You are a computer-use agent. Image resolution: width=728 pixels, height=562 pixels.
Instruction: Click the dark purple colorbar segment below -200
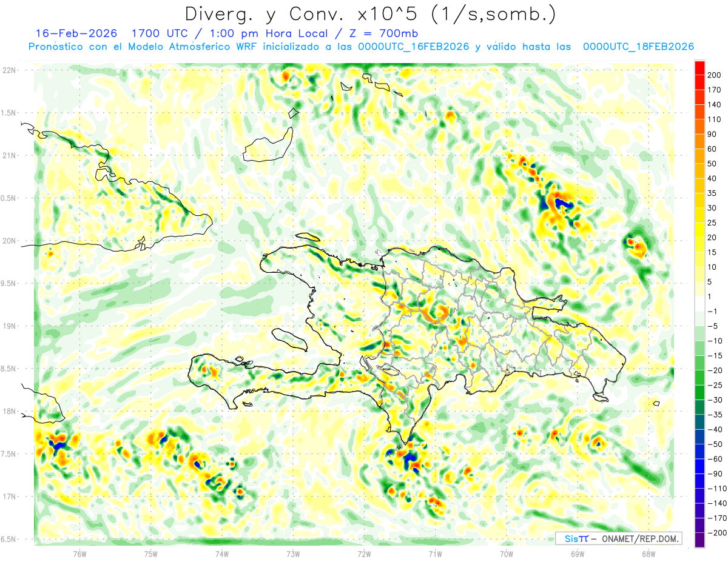pos(699,540)
